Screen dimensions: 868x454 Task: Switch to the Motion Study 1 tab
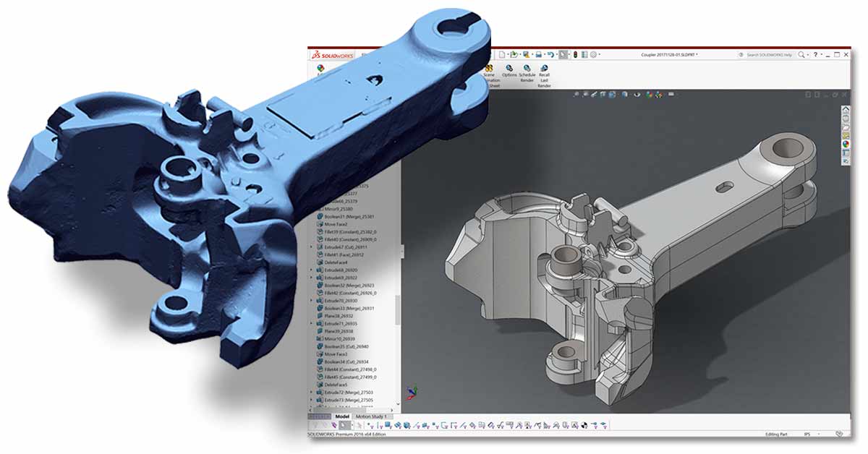pyautogui.click(x=373, y=416)
